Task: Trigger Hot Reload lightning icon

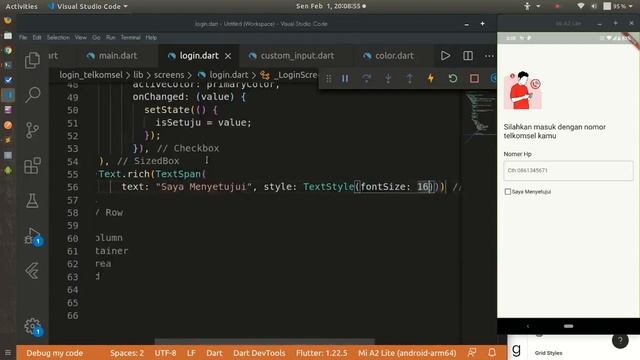Action: (x=431, y=78)
